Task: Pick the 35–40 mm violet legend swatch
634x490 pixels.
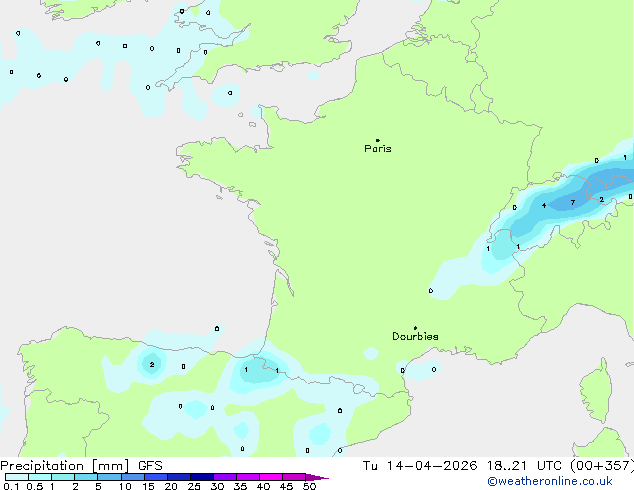Action: pyautogui.click(x=247, y=477)
